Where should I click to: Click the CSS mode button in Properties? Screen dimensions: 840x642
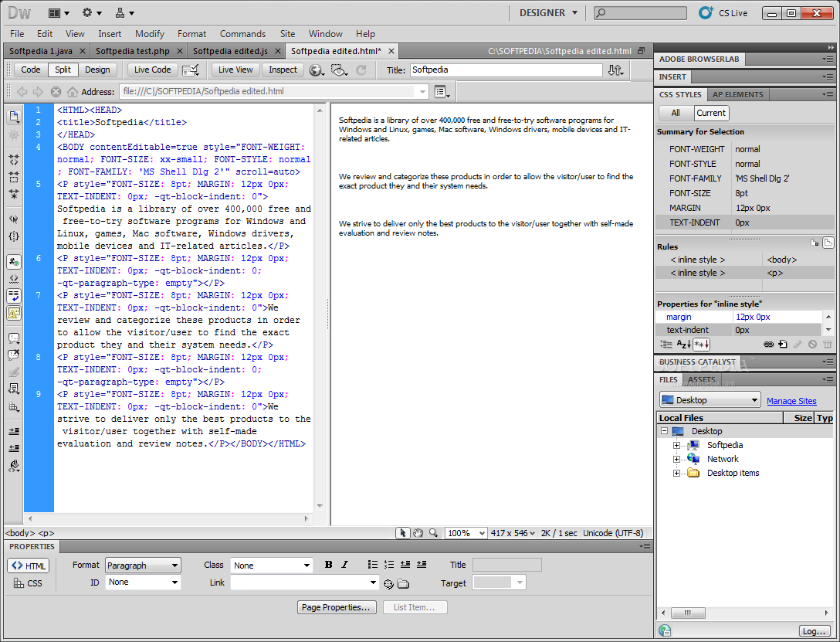tap(29, 583)
